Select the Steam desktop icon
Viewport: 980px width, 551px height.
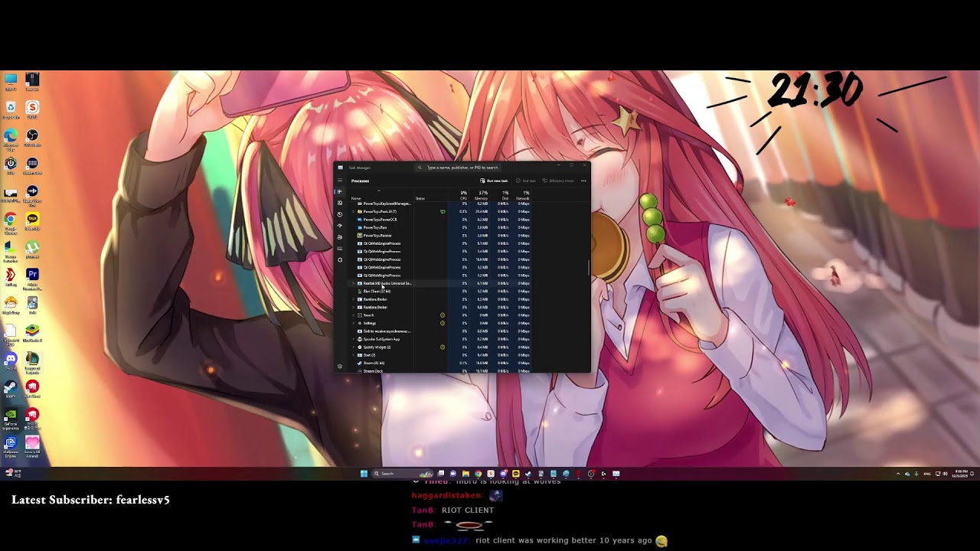pyautogui.click(x=11, y=388)
